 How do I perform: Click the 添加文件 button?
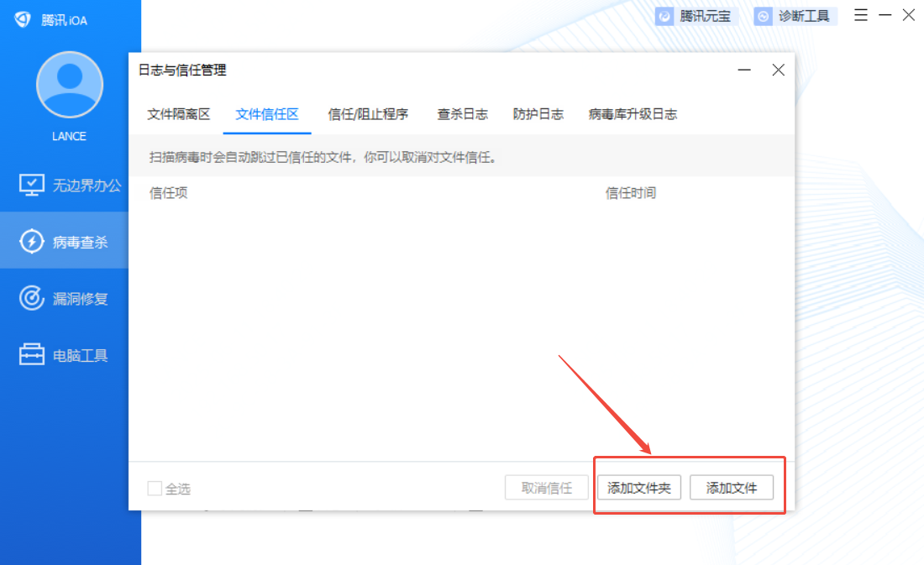(732, 487)
